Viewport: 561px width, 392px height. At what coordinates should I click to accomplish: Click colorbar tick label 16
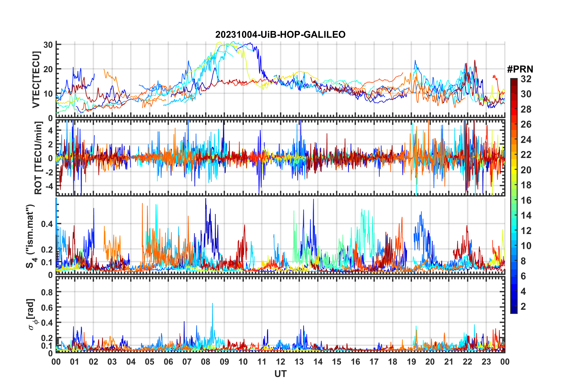coord(526,200)
